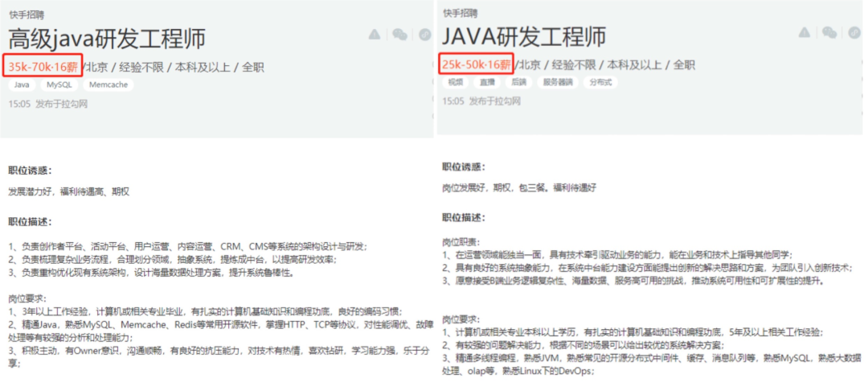Click 快手招聘 above JAVA研发工程师

460,14
